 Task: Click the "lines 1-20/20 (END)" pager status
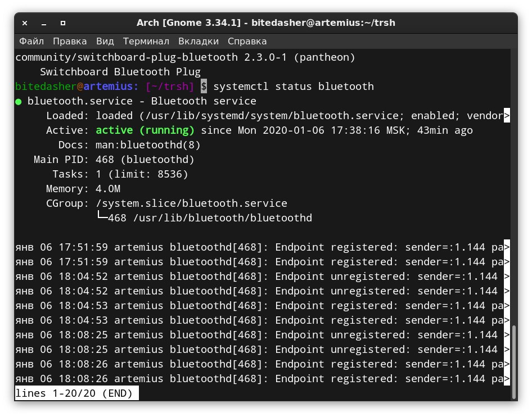pyautogui.click(x=74, y=393)
